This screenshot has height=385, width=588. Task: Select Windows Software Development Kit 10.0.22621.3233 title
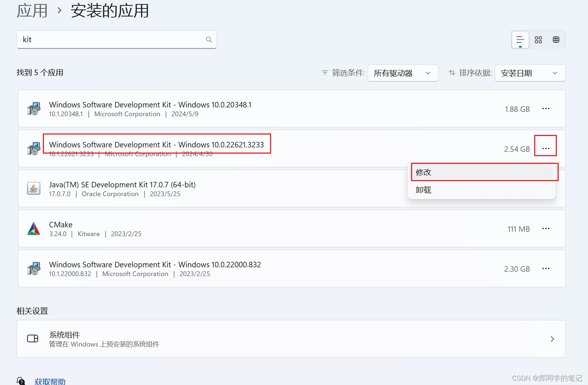click(156, 145)
